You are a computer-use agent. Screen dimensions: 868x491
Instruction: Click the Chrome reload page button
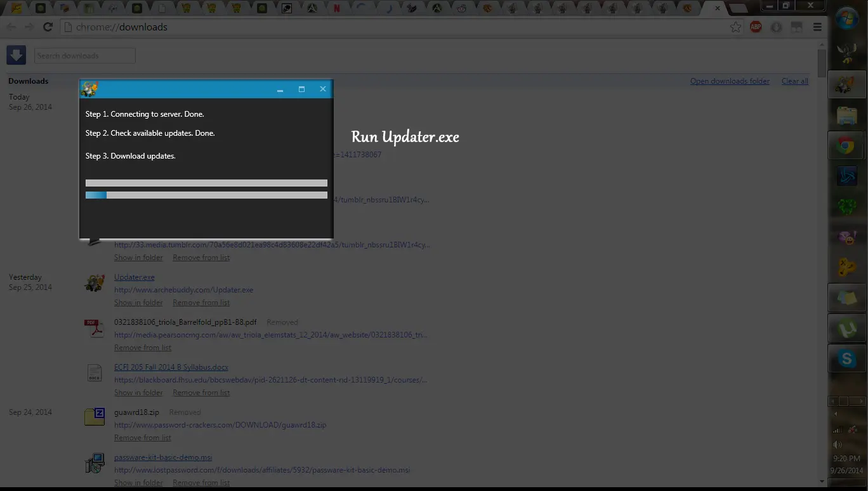[48, 27]
